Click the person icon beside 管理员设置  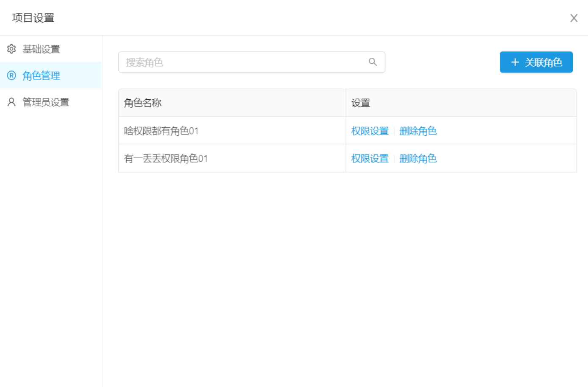click(11, 102)
